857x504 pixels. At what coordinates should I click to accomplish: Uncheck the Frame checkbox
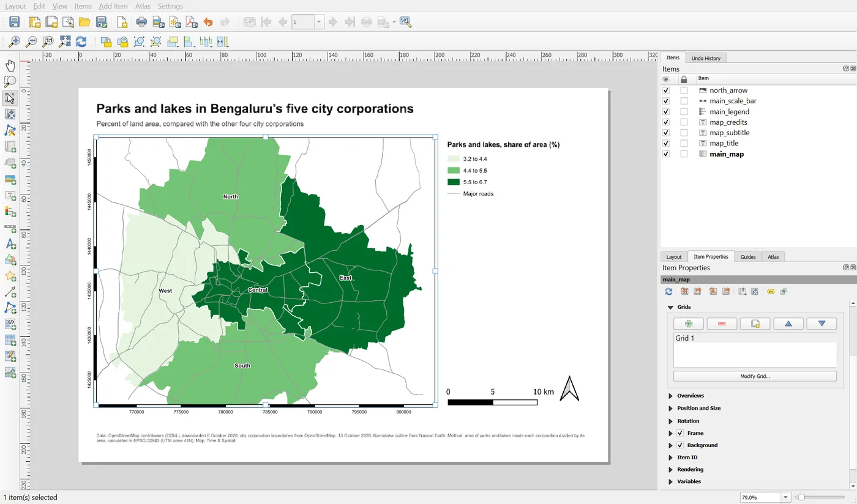coord(679,433)
